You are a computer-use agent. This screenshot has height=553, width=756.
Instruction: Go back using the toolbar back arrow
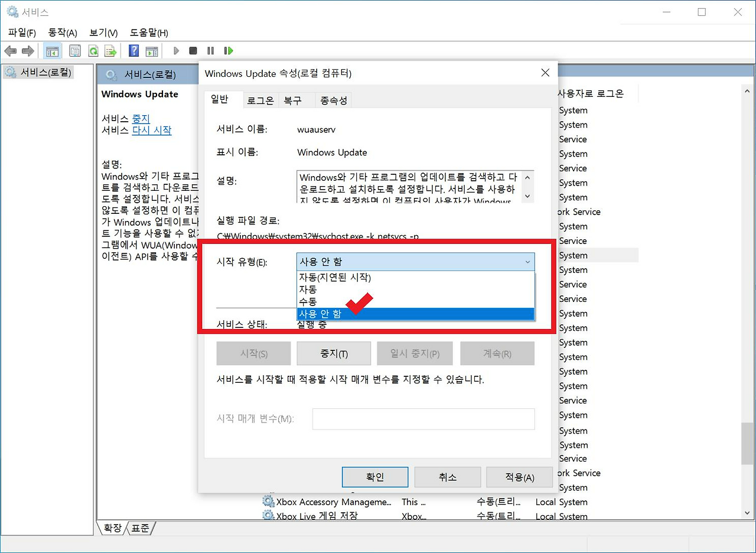pos(10,51)
